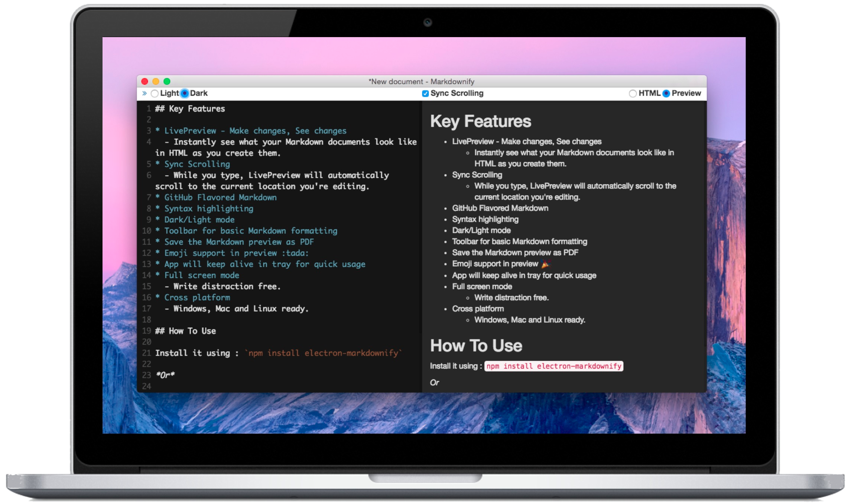Click the 'How To Use' preview heading
The width and height of the screenshot is (851, 504).
point(476,346)
